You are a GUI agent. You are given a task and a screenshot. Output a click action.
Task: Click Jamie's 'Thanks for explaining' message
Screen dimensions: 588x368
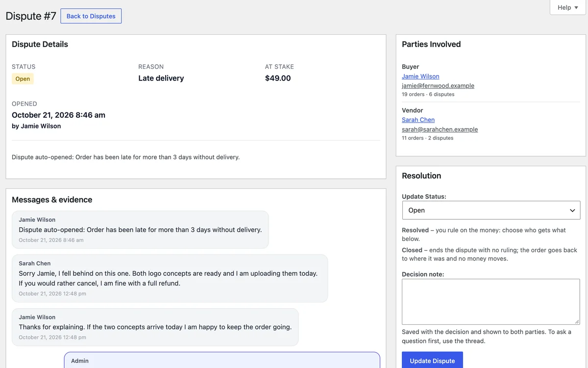pyautogui.click(x=155, y=327)
